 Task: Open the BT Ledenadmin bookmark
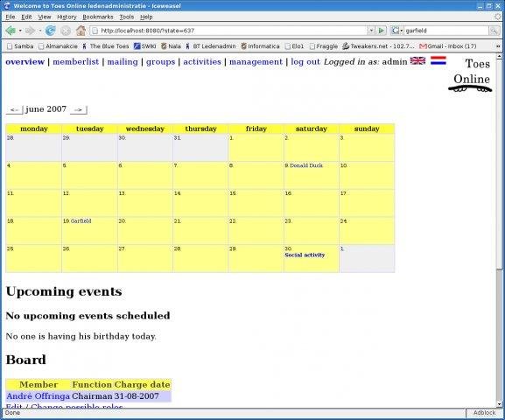tap(211, 46)
